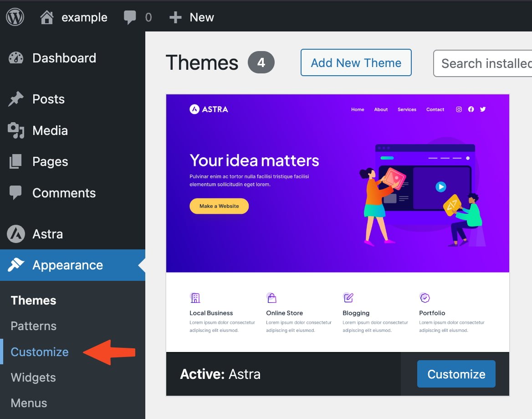
Task: Open the Themes submenu item
Action: click(33, 300)
